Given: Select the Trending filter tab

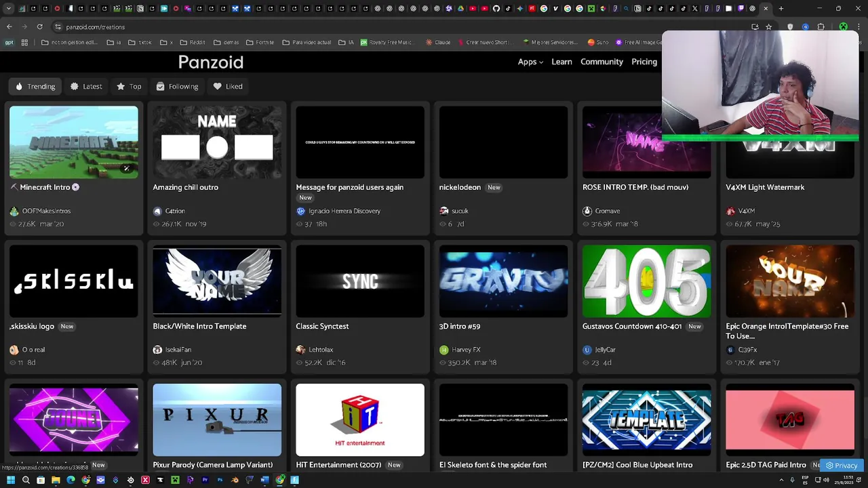Looking at the screenshot, I should click(x=35, y=86).
